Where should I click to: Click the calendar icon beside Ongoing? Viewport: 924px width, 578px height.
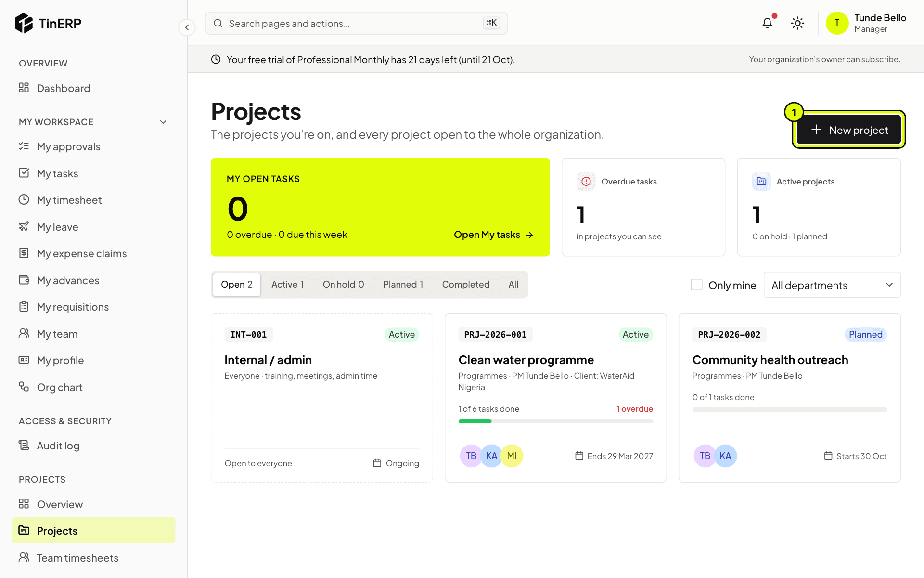click(x=377, y=463)
